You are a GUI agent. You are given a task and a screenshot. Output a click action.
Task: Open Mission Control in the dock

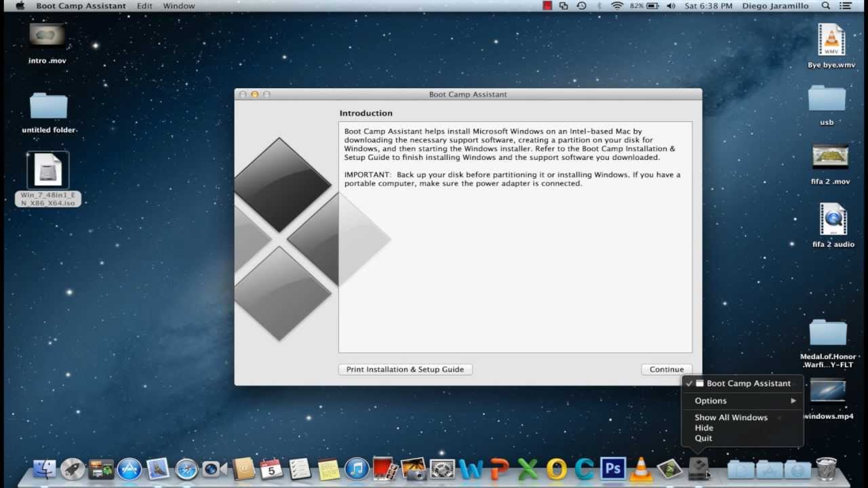pyautogui.click(x=101, y=469)
